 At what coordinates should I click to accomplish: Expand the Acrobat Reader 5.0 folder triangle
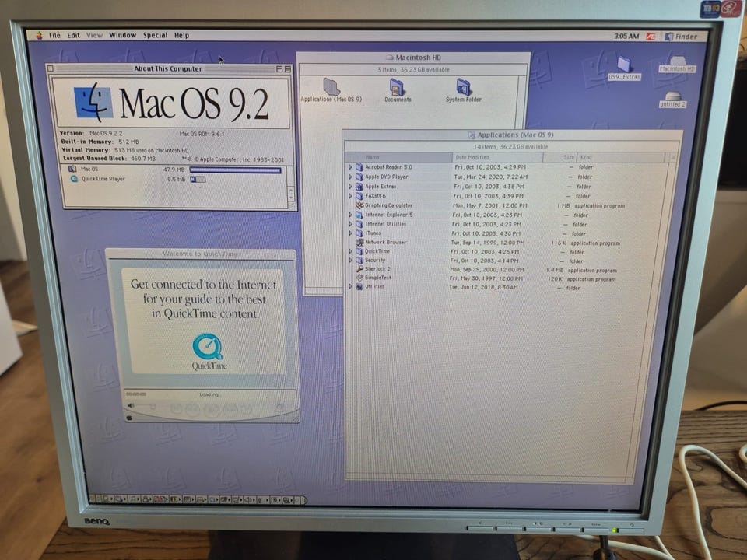pyautogui.click(x=350, y=167)
